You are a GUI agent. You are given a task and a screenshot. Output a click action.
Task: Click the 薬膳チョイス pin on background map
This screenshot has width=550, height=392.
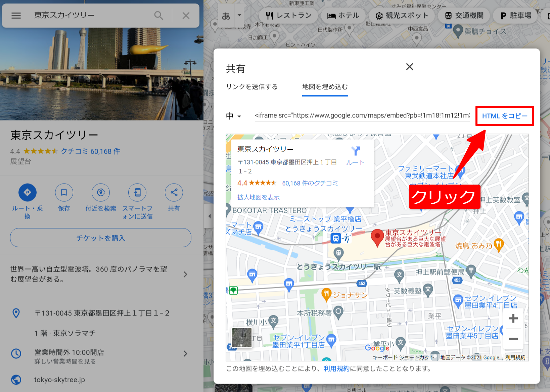[x=458, y=32]
